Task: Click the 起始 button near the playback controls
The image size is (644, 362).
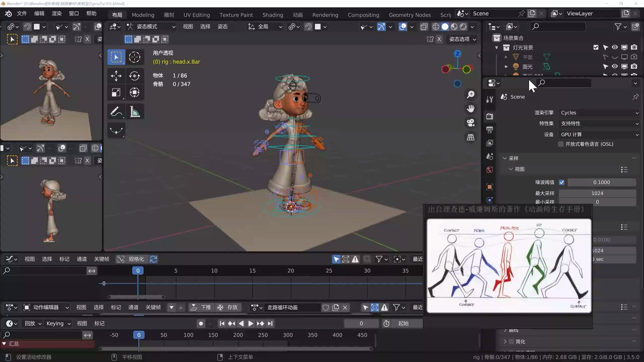Action: click(x=403, y=324)
